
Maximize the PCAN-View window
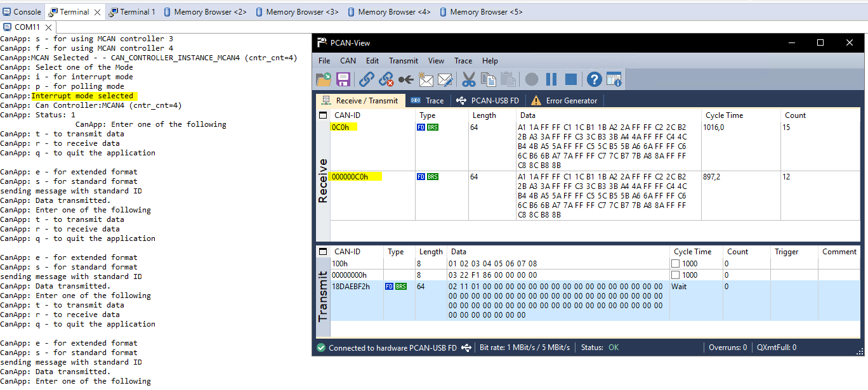coord(820,42)
